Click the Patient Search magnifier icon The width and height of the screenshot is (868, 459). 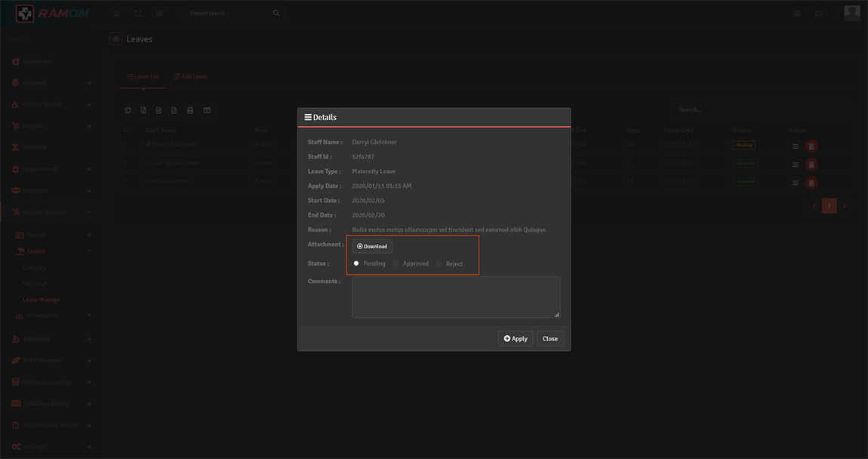pyautogui.click(x=276, y=14)
